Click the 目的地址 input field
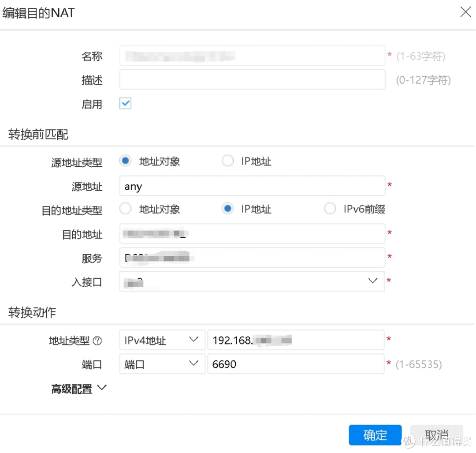 click(252, 233)
